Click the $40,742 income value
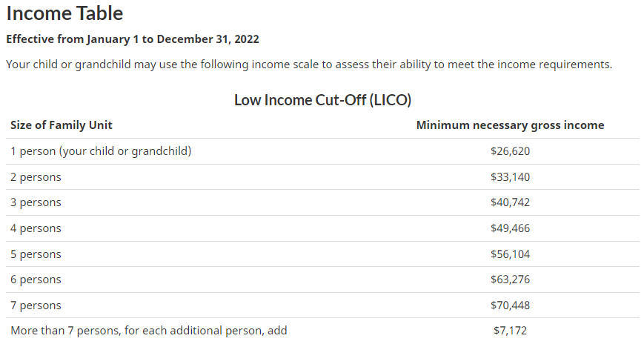Screen dimensions: 644x347 pos(510,202)
